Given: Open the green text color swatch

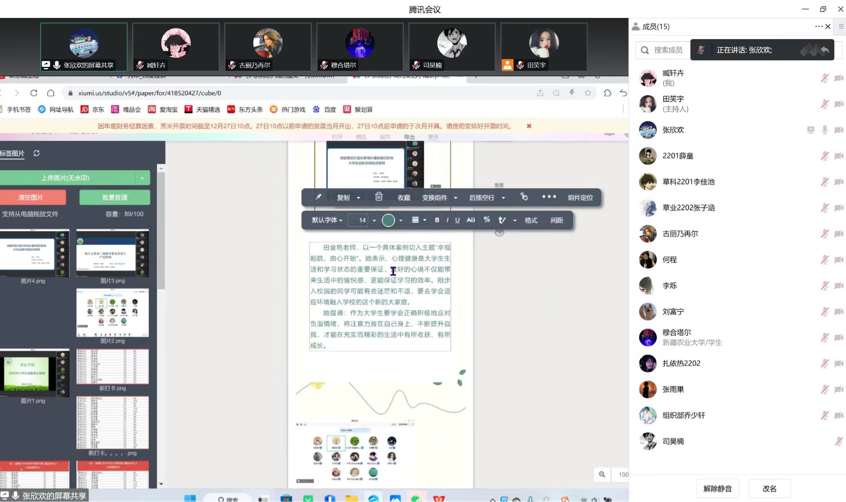Looking at the screenshot, I should pos(388,220).
